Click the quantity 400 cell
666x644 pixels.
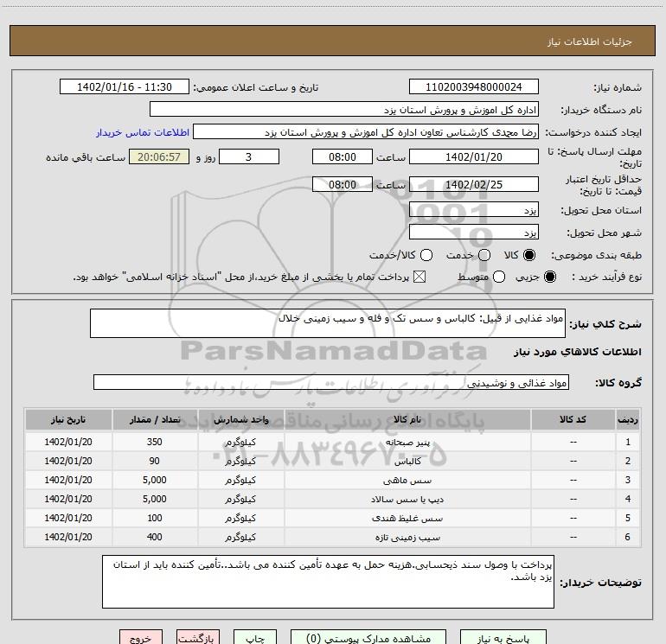155,537
